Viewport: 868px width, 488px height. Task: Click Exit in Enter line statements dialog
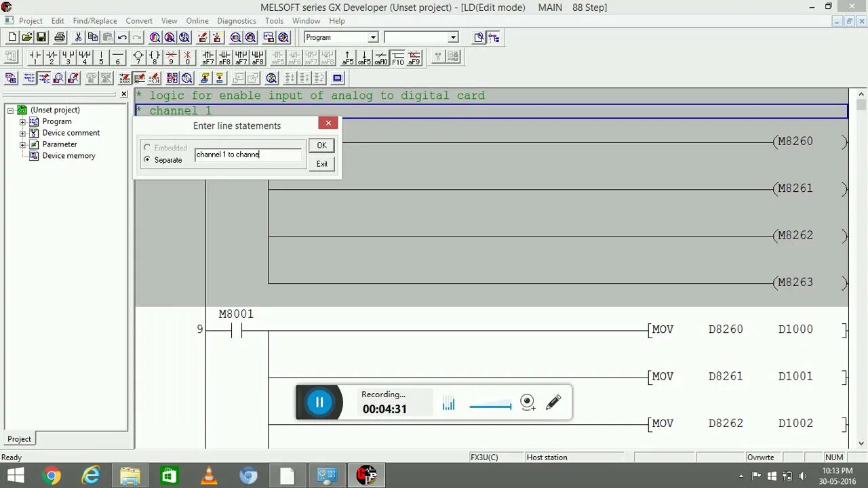(x=321, y=164)
